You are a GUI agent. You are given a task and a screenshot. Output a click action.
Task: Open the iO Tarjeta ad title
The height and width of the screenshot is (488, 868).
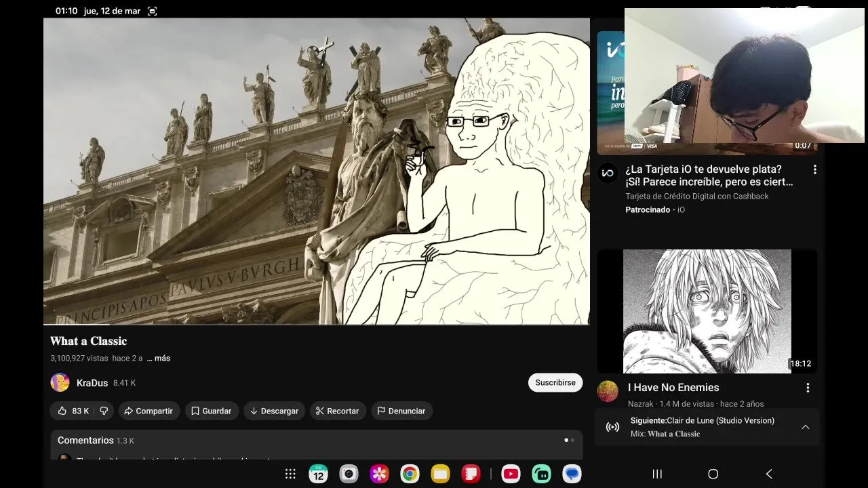(x=709, y=176)
